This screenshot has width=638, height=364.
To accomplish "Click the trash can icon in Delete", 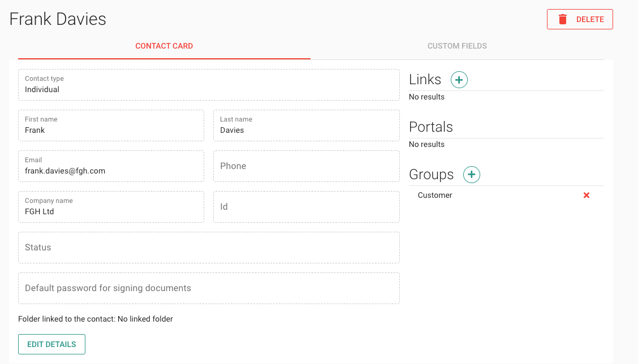I will [562, 19].
